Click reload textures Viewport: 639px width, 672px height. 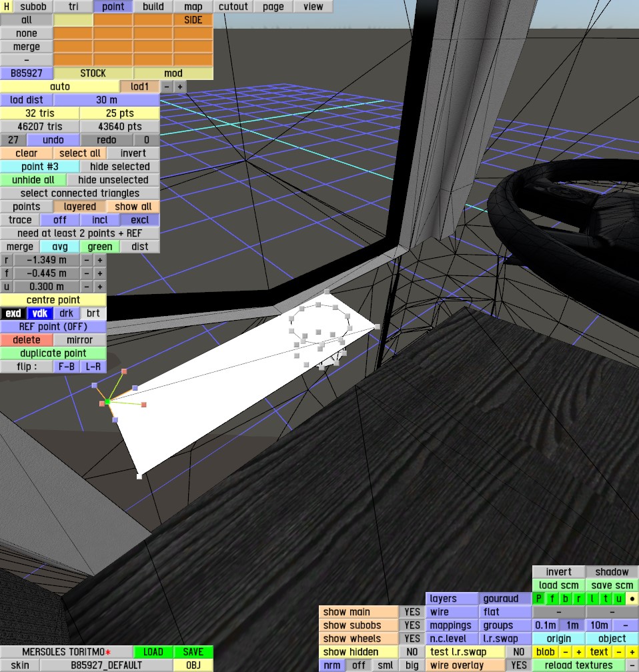[578, 665]
